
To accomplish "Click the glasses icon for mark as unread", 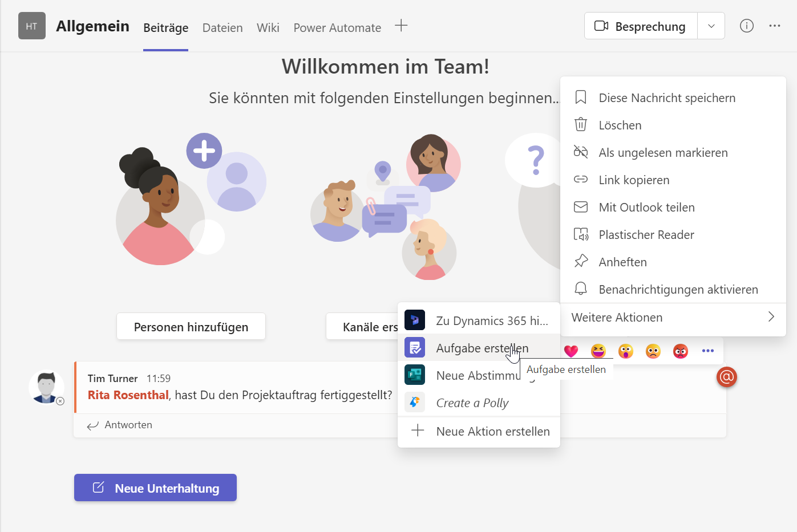I will point(581,152).
